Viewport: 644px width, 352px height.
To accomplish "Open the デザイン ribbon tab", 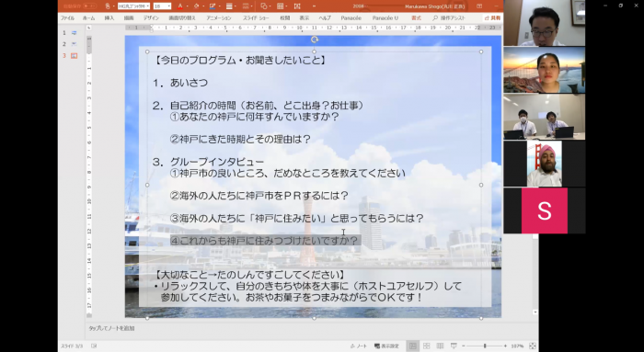I will 151,18.
